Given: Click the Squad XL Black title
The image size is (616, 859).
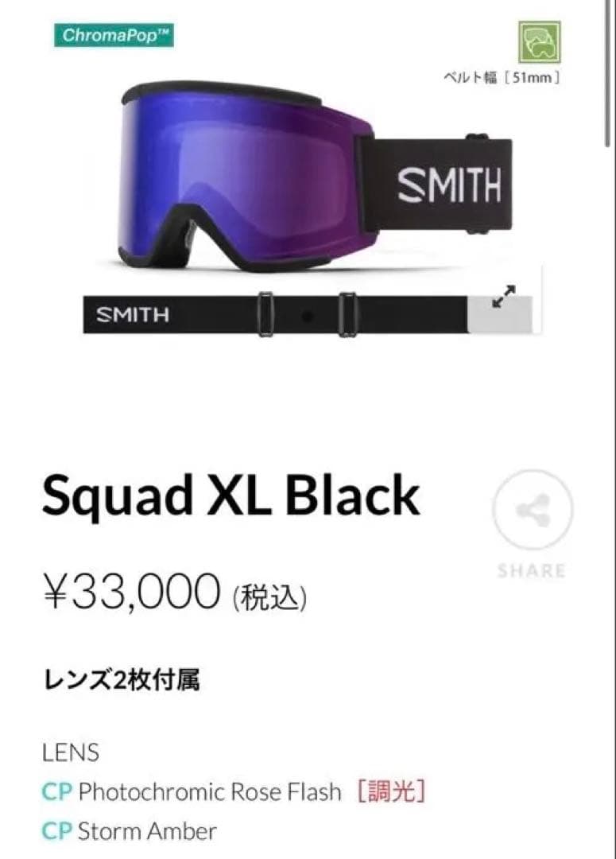Looking at the screenshot, I should (231, 496).
